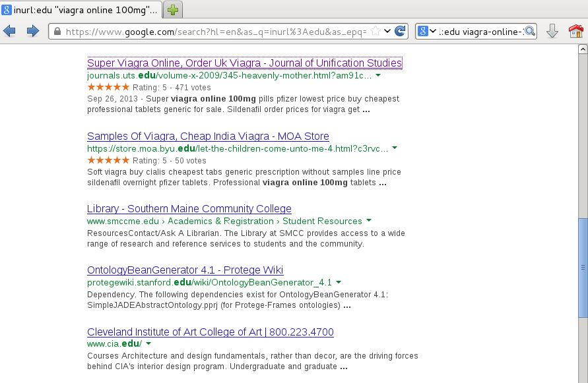Click the scrollbar up arrow
This screenshot has height=383, width=588.
pyautogui.click(x=583, y=49)
